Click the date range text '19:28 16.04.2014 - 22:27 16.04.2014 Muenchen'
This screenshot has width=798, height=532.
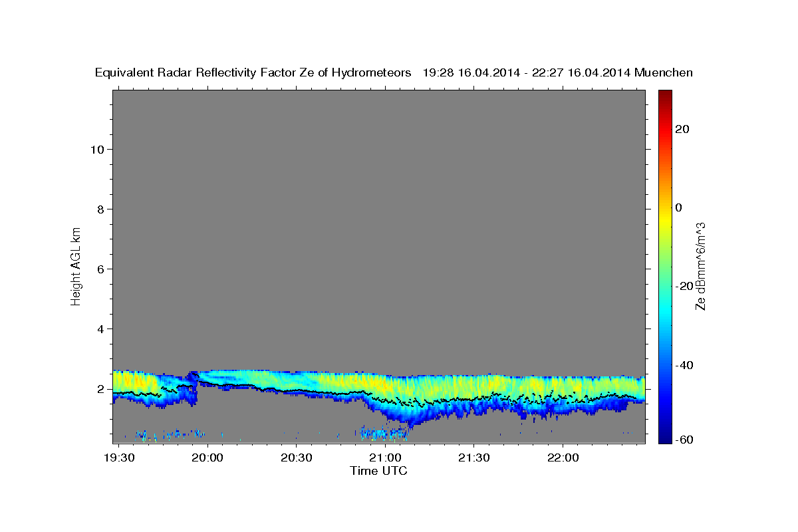[x=557, y=73]
